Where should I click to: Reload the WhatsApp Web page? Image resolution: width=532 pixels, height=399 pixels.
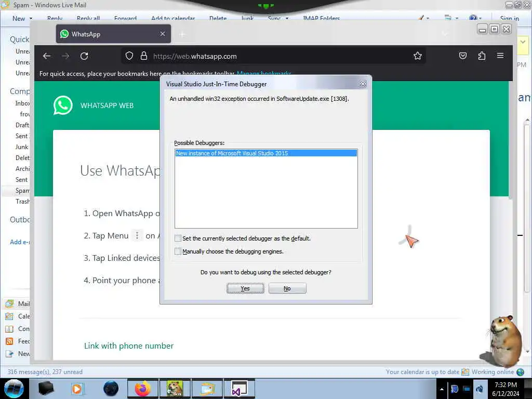(x=84, y=56)
